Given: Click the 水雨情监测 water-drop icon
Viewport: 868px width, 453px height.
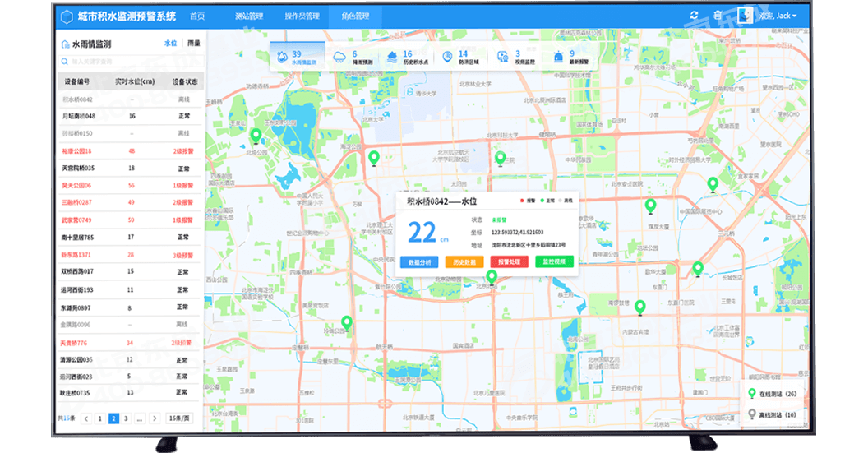Looking at the screenshot, I should 283,57.
